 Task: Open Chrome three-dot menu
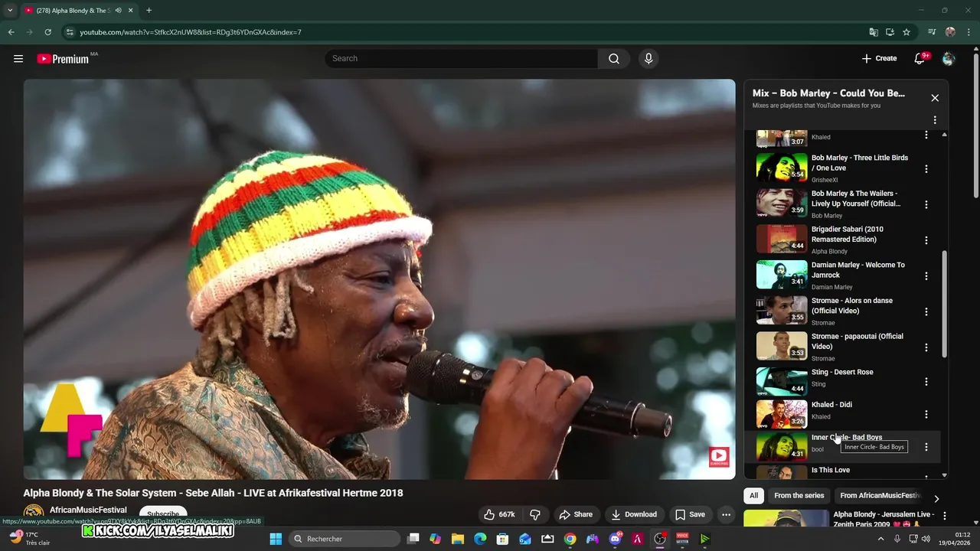click(969, 32)
